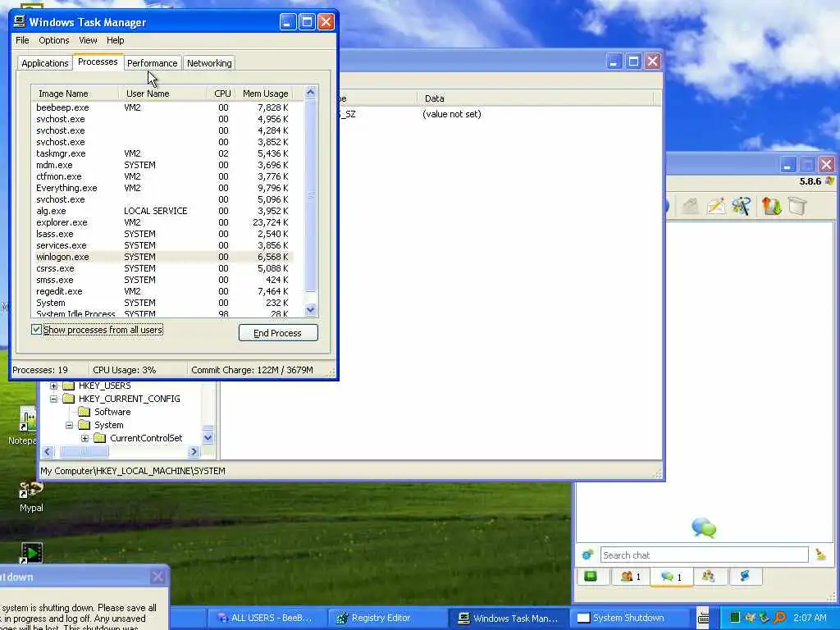
Task: Click the orange magnifier tray icon
Action: 780,618
